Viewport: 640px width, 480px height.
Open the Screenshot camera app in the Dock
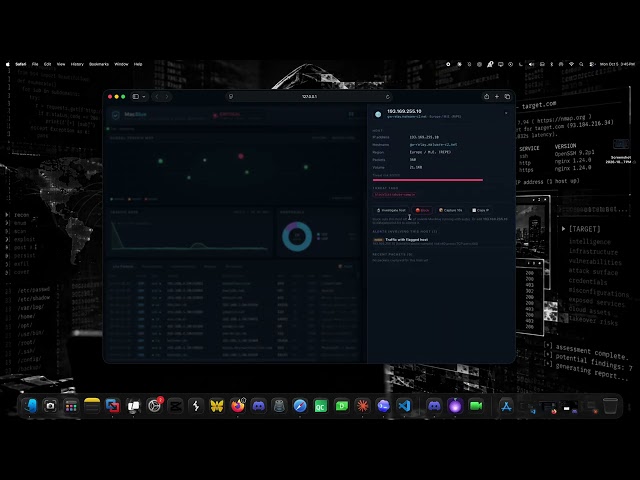pos(50,406)
